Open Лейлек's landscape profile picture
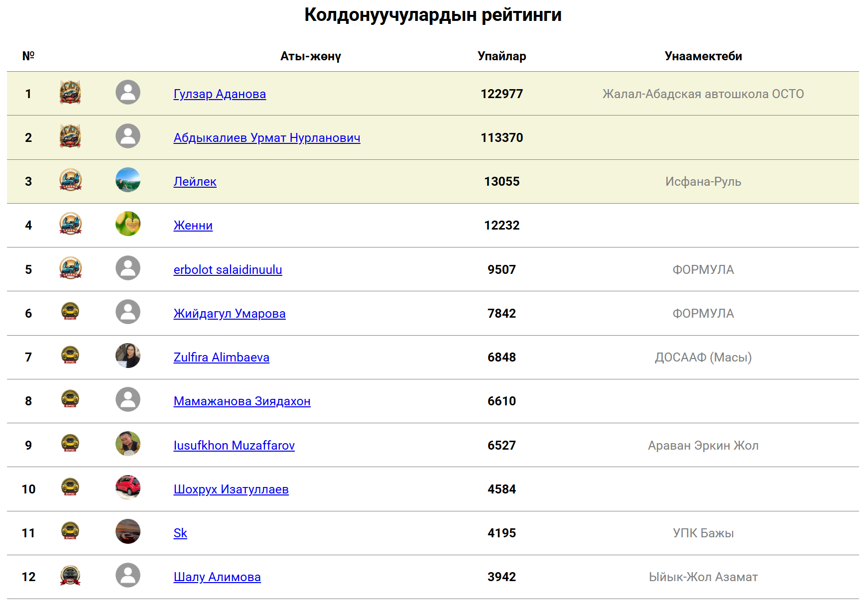868x607 pixels. (x=128, y=180)
